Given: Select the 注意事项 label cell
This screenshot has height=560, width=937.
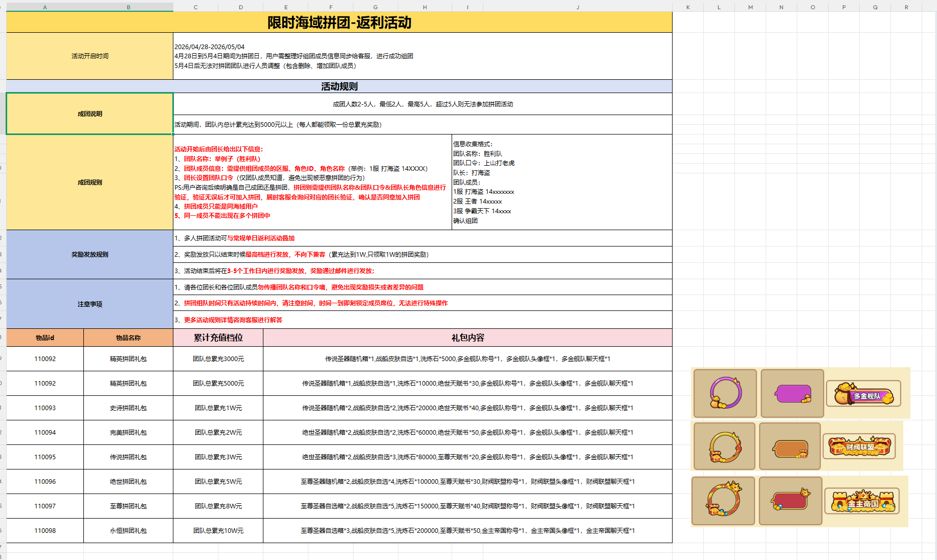Looking at the screenshot, I should 90,304.
